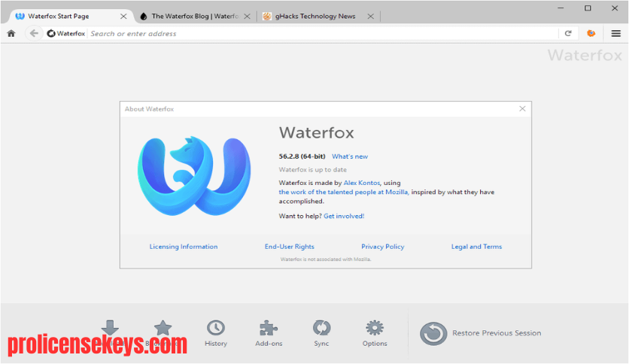Screen dimensions: 629x364
Task: Open Licensing Information link
Action: pos(184,247)
